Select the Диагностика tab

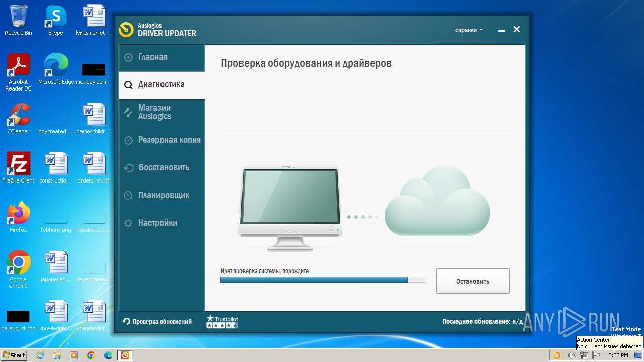pos(162,85)
